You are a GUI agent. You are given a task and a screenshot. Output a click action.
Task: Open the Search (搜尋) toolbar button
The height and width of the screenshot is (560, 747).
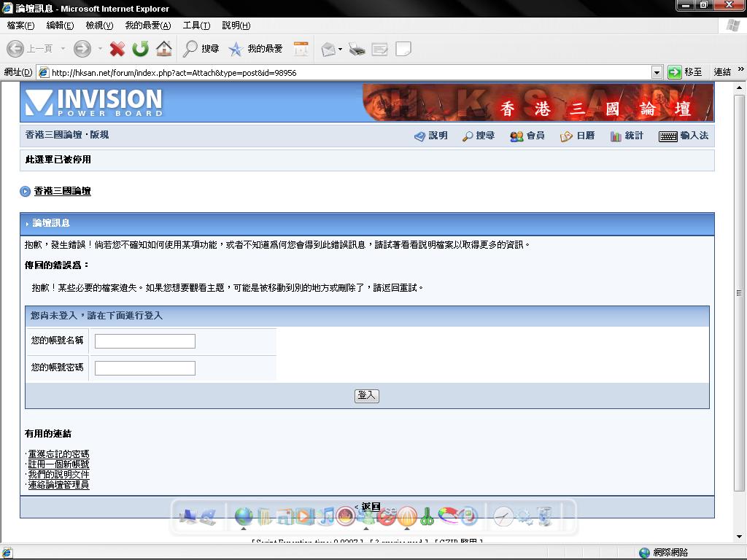[201, 49]
